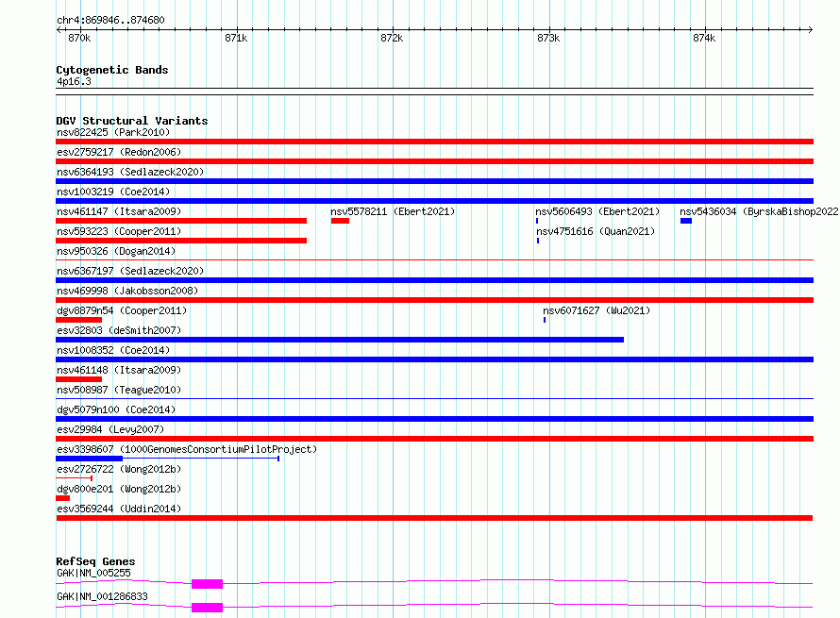Select the esv2726722 (Wong2012b) label
Screen dimensions: 840x618
coord(119,469)
